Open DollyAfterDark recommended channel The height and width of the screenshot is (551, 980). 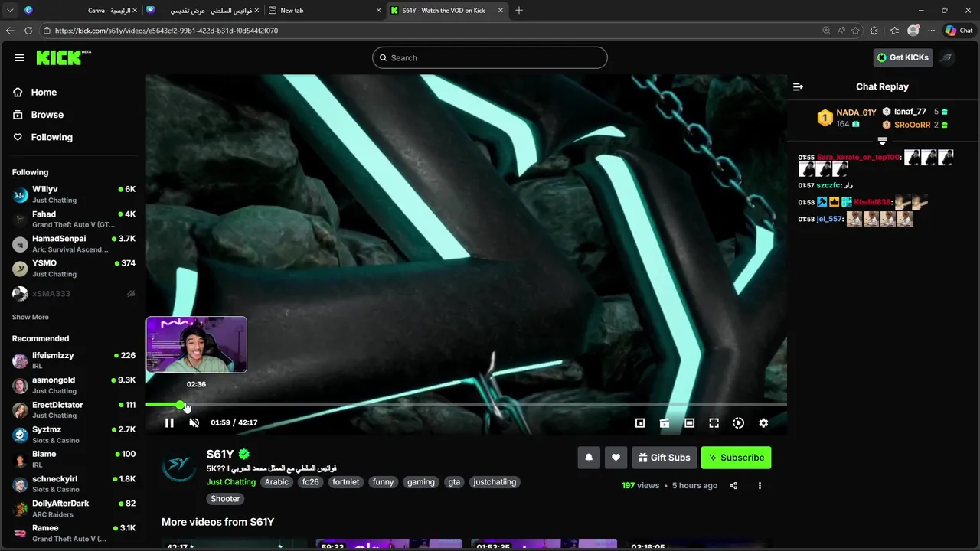click(73, 508)
